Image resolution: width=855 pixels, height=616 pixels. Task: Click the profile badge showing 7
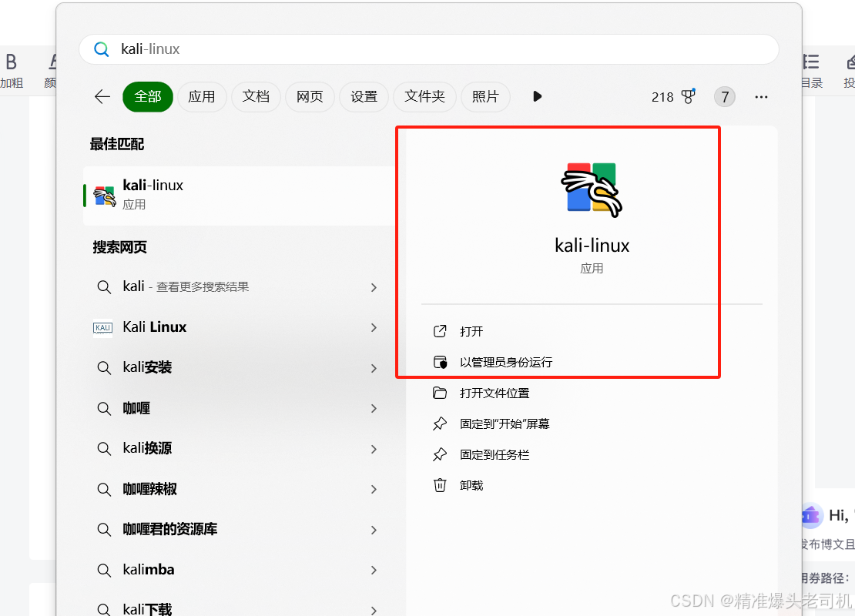click(x=725, y=97)
